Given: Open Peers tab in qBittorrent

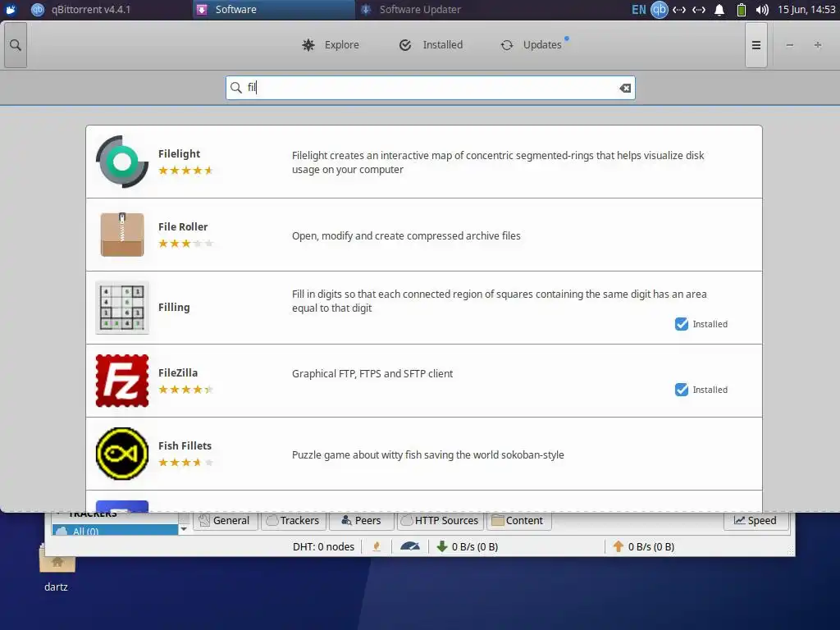Looking at the screenshot, I should coord(361,520).
